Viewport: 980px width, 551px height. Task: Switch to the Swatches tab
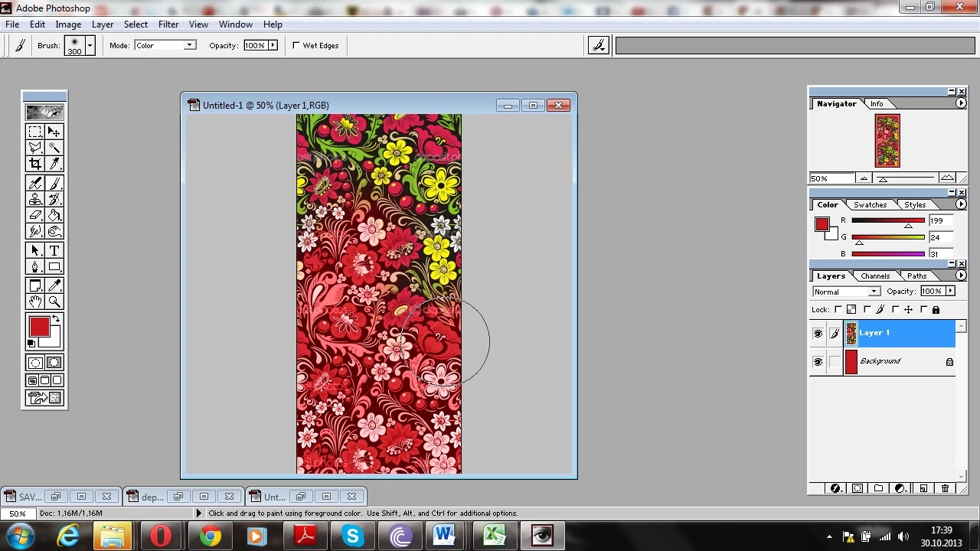tap(870, 205)
